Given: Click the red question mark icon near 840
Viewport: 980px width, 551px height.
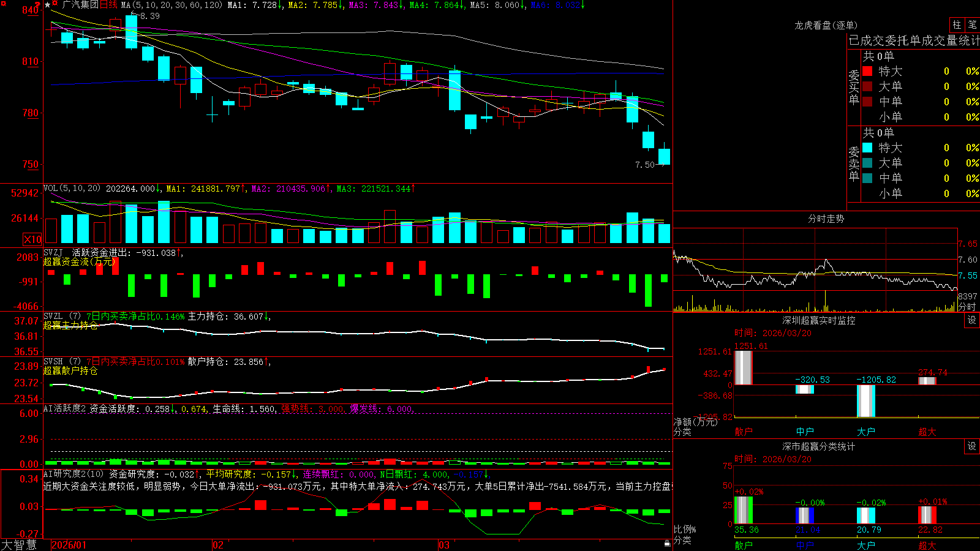Looking at the screenshot, I should tap(39, 4).
